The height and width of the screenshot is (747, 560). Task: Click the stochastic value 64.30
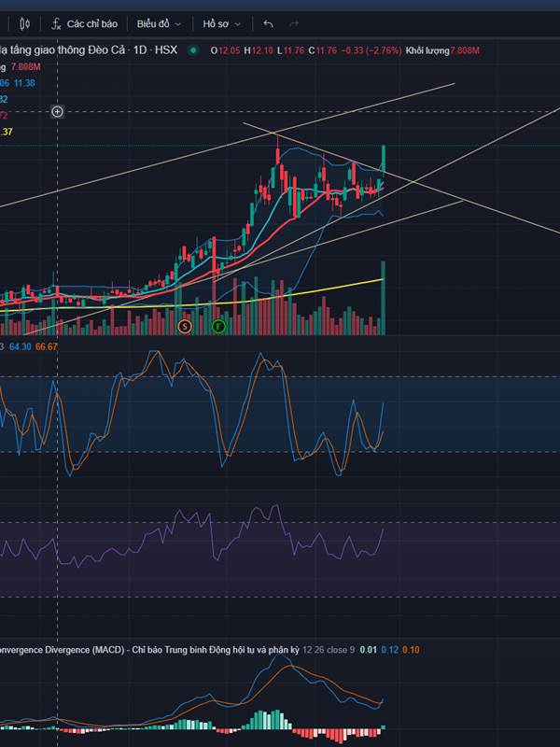(x=20, y=346)
